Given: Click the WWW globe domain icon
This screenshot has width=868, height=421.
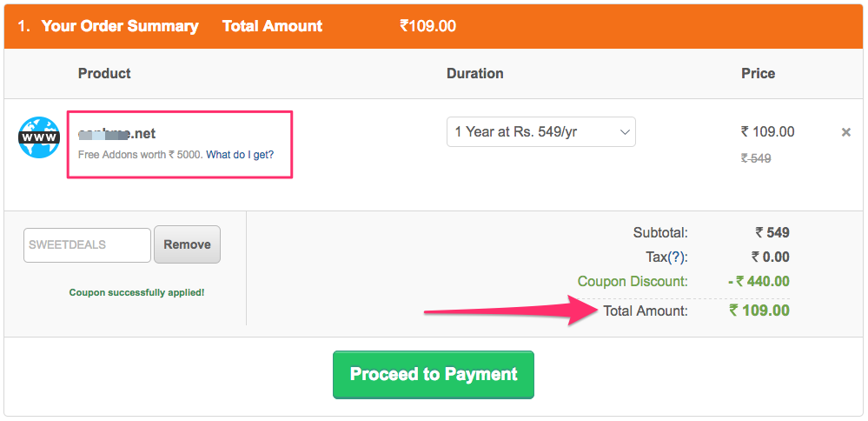Looking at the screenshot, I should (39, 137).
